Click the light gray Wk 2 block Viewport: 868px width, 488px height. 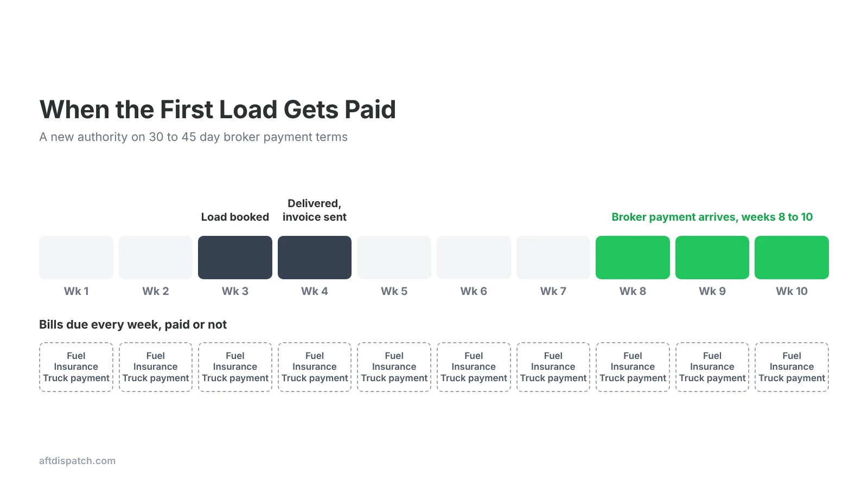(x=156, y=258)
